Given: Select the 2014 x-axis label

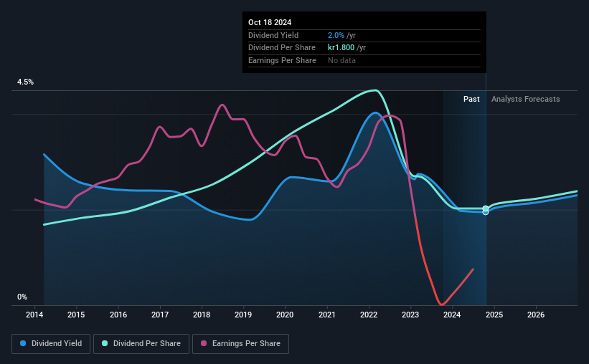Looking at the screenshot, I should pos(34,315).
